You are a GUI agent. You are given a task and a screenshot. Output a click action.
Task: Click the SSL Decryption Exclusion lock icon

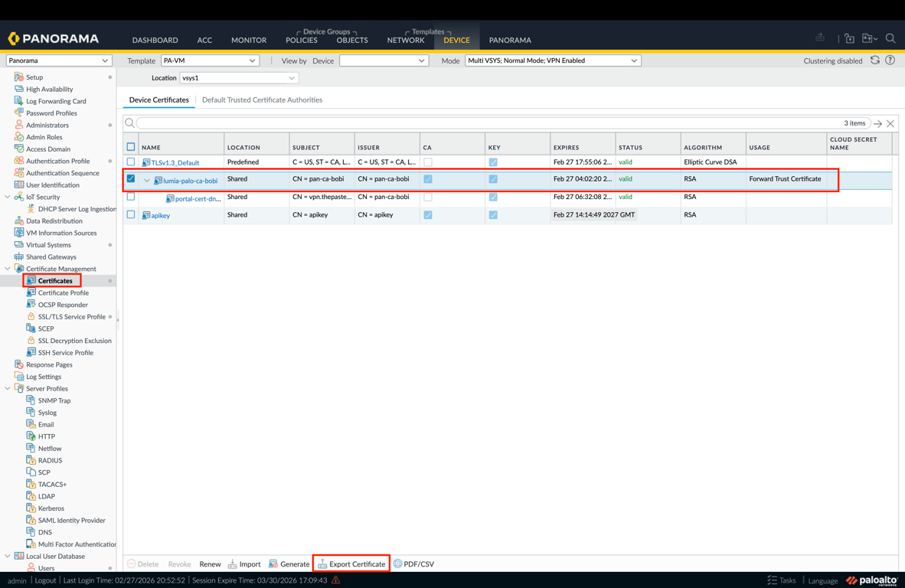click(x=31, y=341)
